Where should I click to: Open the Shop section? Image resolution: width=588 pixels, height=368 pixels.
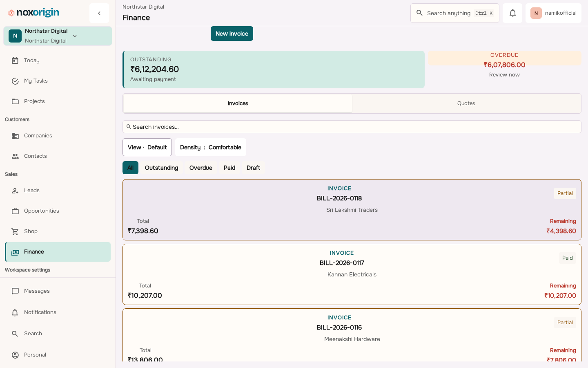tap(58, 231)
